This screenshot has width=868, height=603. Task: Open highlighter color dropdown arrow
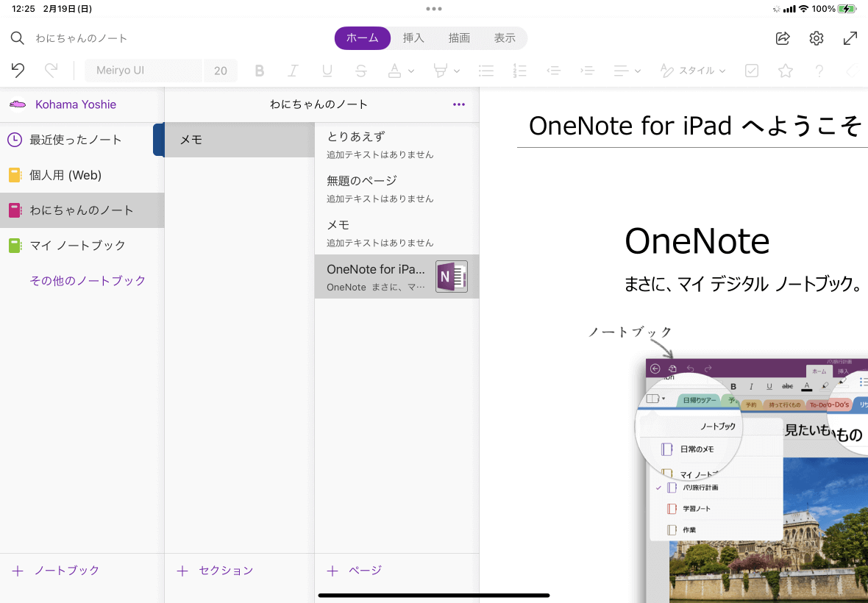457,71
